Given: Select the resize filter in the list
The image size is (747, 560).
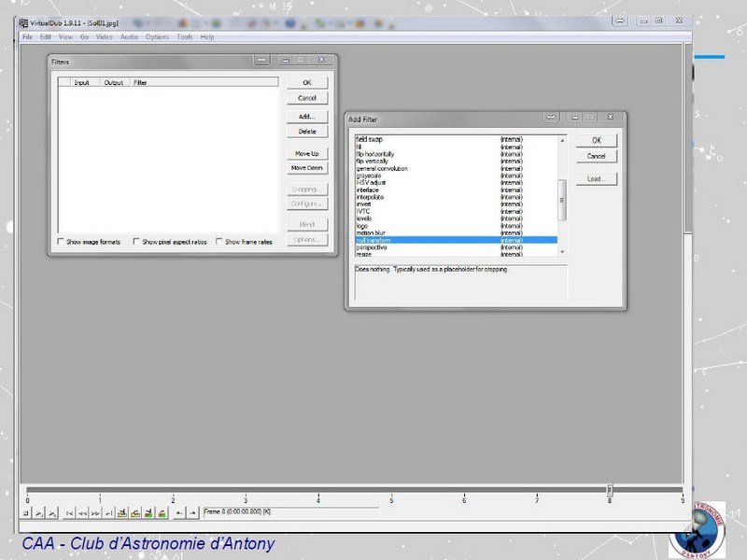Looking at the screenshot, I should click(x=365, y=254).
